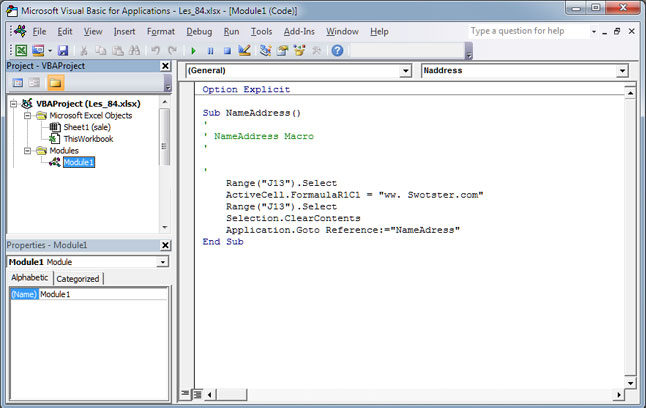Click project tree scrollbar down arrow
The height and width of the screenshot is (408, 646).
click(x=165, y=227)
